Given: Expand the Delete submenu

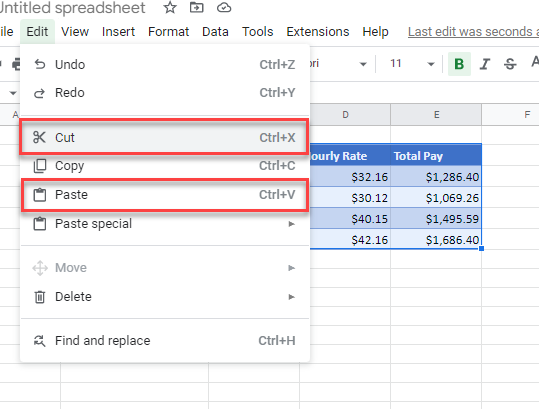Looking at the screenshot, I should coord(165,297).
